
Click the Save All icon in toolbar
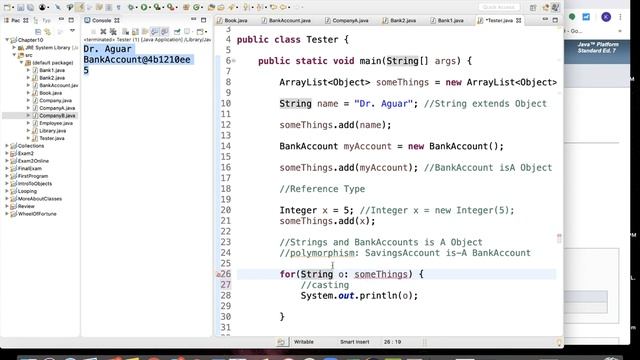click(31, 7)
